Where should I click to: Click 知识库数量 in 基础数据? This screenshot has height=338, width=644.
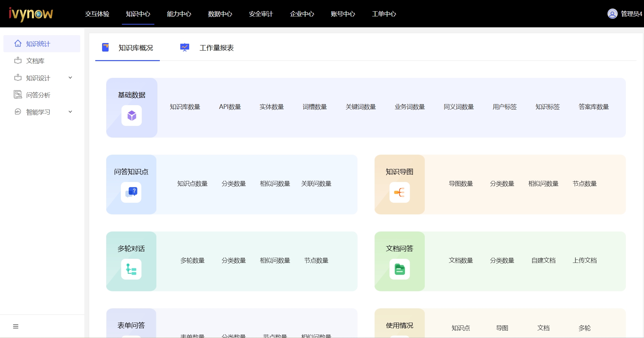pyautogui.click(x=185, y=107)
